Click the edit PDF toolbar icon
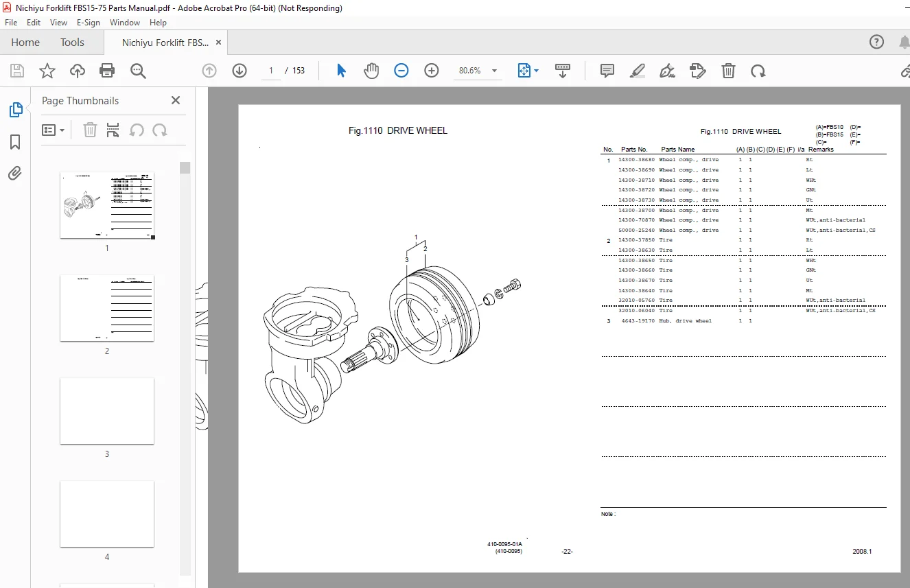 point(697,71)
